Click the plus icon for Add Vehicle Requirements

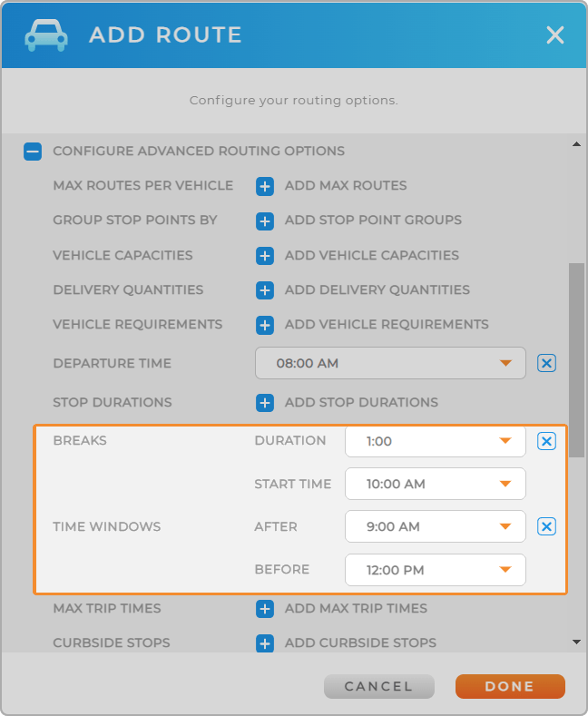pyautogui.click(x=265, y=325)
